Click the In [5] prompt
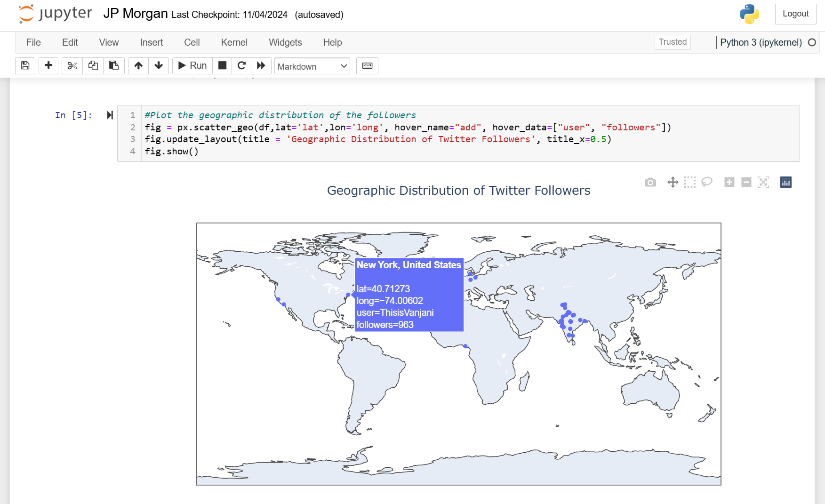The width and height of the screenshot is (825, 504). tap(73, 115)
